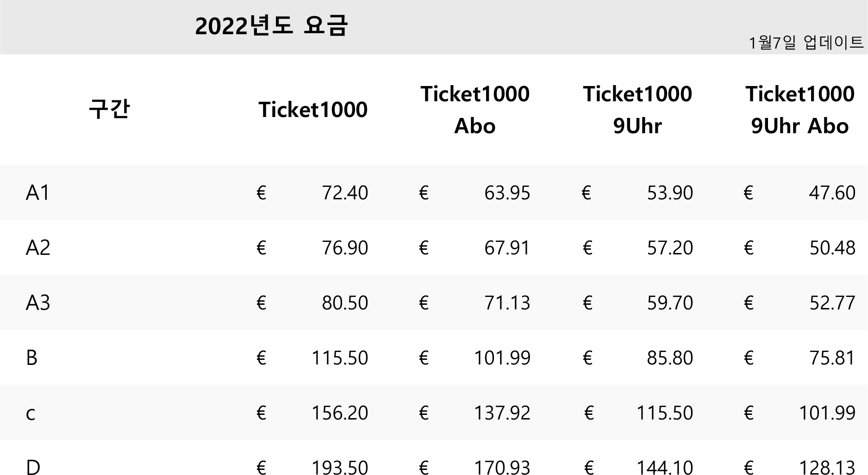
Task: Click the A2 zone cell
Action: point(37,247)
